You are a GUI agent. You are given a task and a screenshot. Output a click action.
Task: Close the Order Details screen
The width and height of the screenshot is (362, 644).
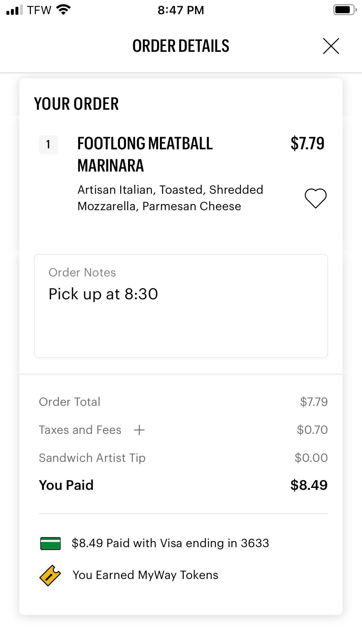pos(331,46)
